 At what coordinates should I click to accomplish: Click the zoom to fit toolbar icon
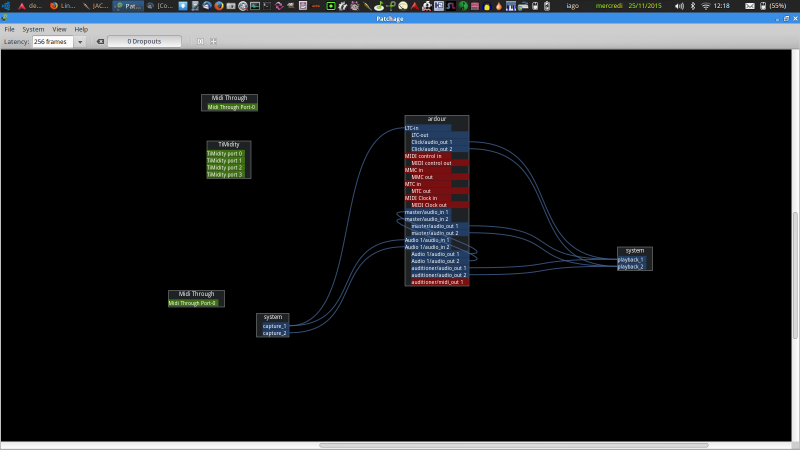213,42
